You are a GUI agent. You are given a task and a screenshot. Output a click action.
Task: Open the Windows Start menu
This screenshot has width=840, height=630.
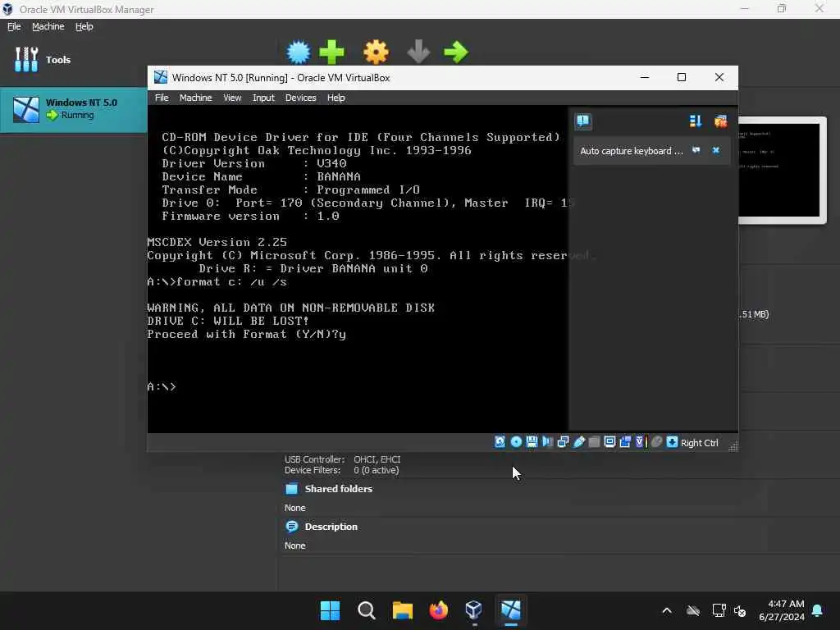(x=330, y=610)
